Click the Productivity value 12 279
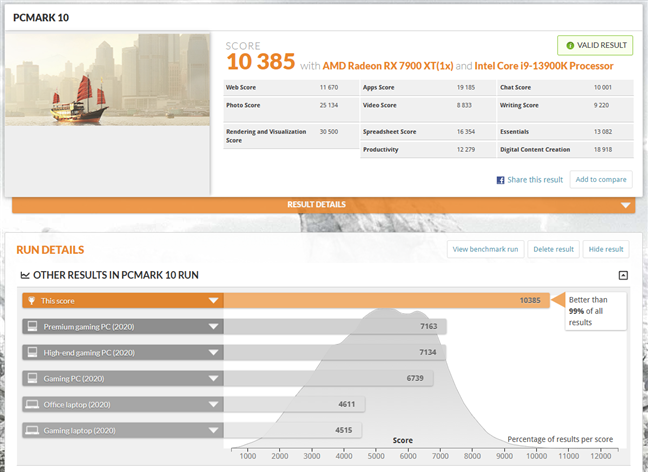This screenshot has height=472, width=648. click(466, 150)
